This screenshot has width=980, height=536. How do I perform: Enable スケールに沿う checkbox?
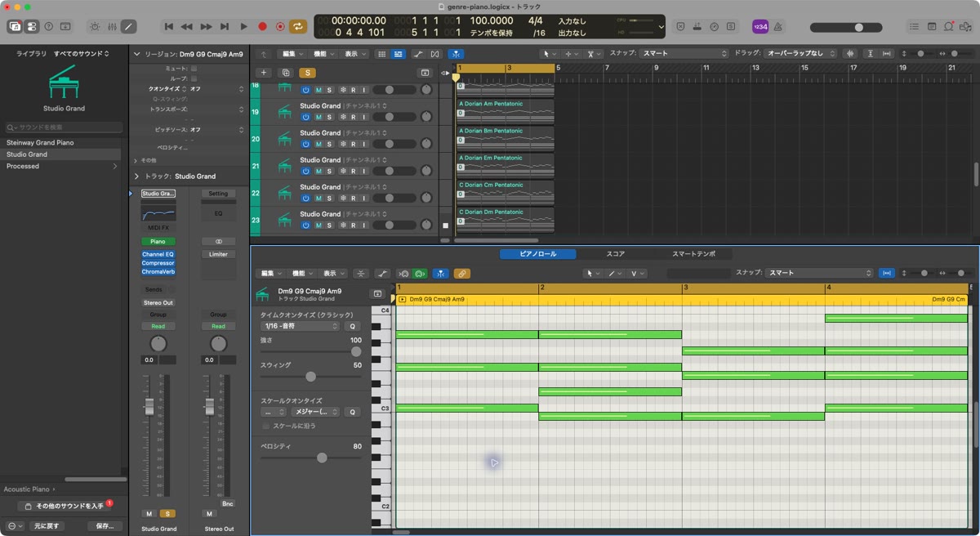[x=265, y=426]
